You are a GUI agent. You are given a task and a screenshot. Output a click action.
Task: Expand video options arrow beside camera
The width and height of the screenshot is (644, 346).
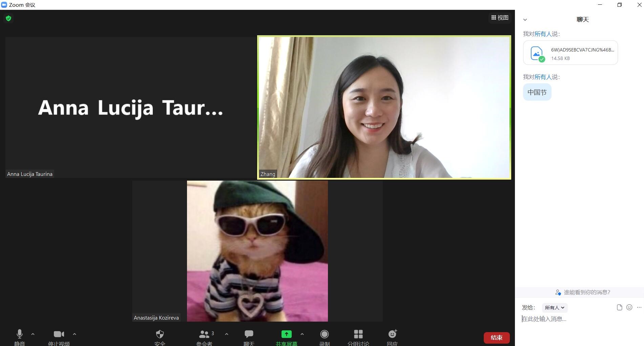[x=75, y=334]
